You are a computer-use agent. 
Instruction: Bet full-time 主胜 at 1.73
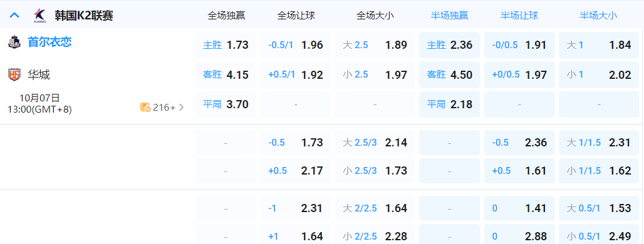tap(226, 45)
